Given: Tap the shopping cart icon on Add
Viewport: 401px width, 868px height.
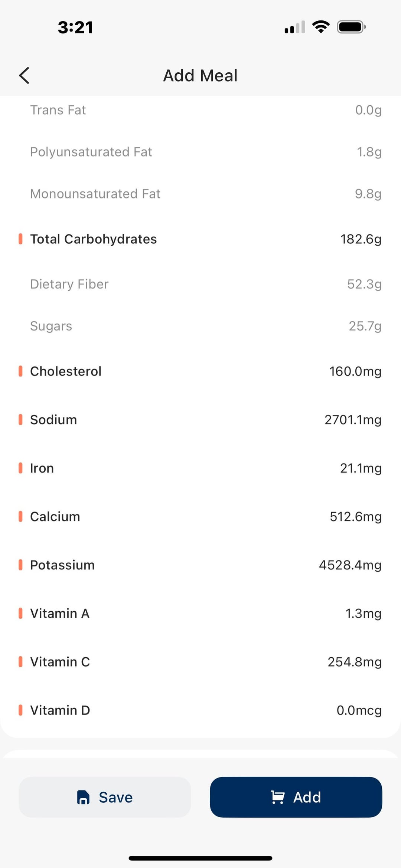Looking at the screenshot, I should pyautogui.click(x=278, y=797).
